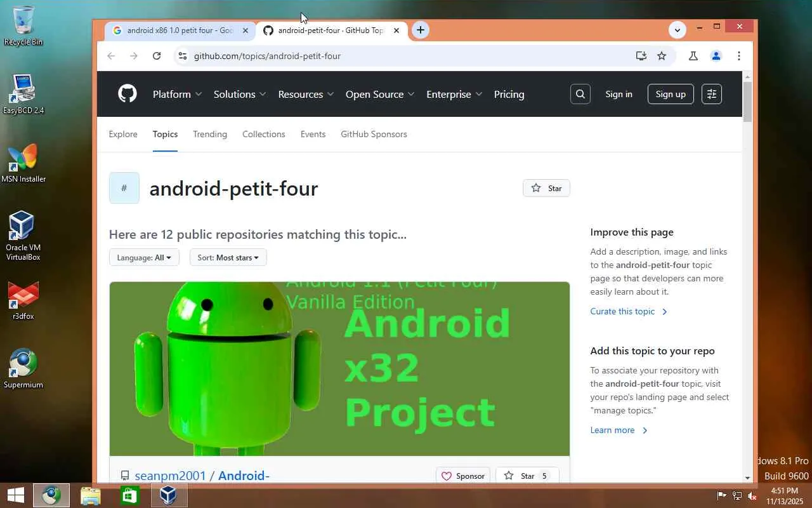Image resolution: width=812 pixels, height=508 pixels.
Task: Click the browser forward arrow
Action: pyautogui.click(x=134, y=56)
